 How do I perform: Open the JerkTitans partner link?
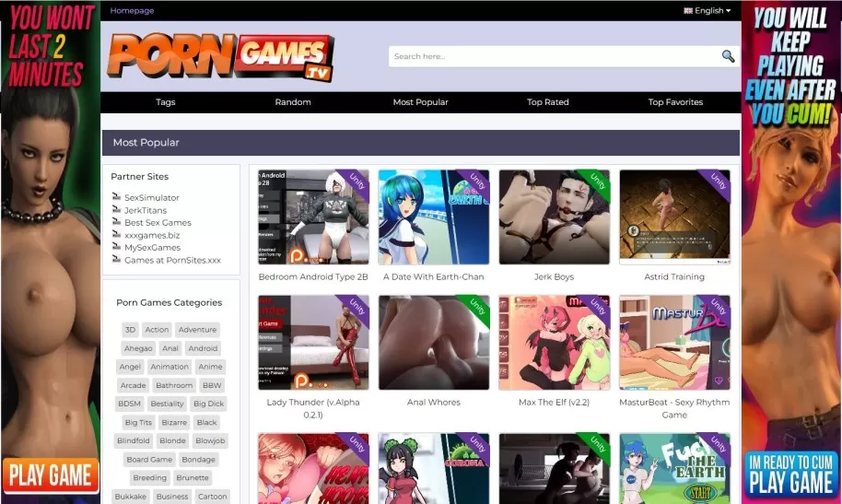pos(146,210)
